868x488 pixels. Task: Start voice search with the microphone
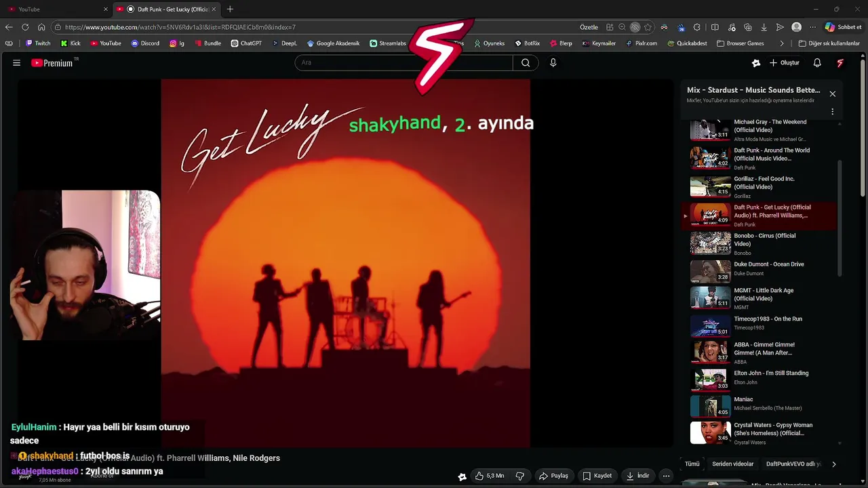(553, 62)
